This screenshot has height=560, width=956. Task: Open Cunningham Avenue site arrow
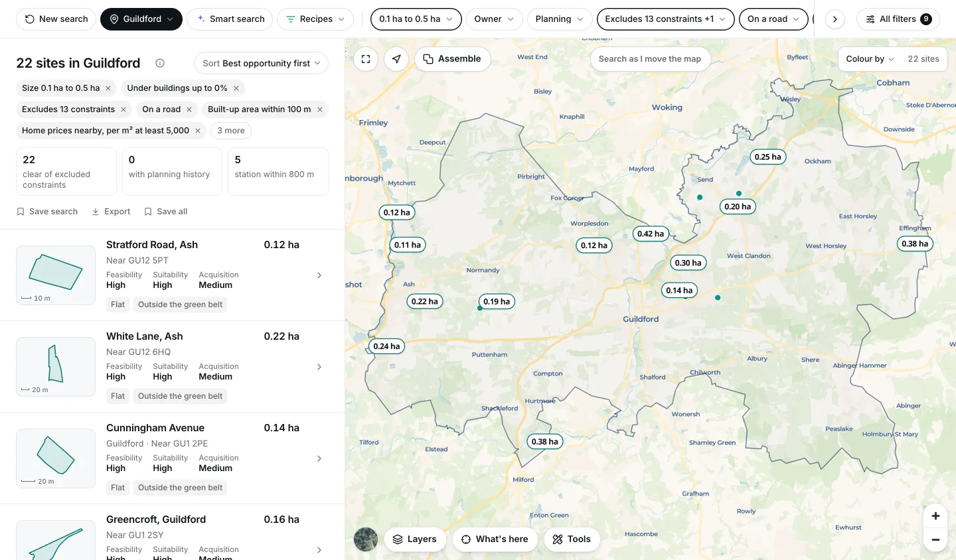click(x=319, y=458)
